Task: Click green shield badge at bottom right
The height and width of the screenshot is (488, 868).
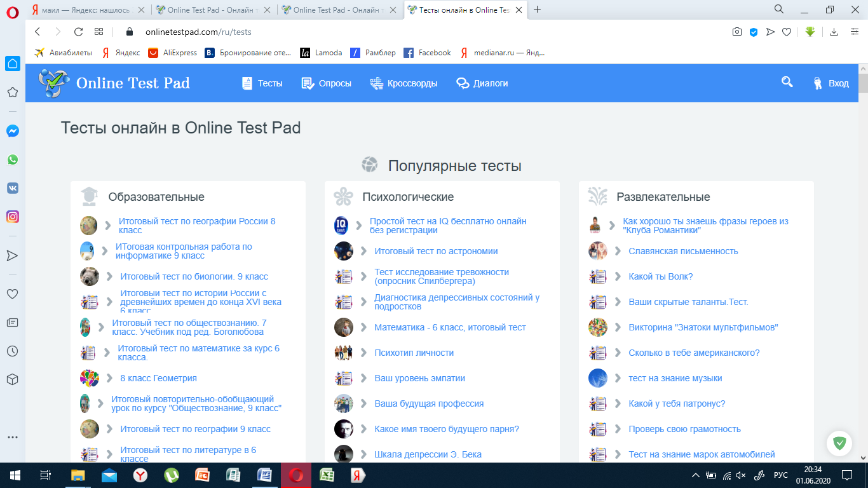Action: point(839,443)
